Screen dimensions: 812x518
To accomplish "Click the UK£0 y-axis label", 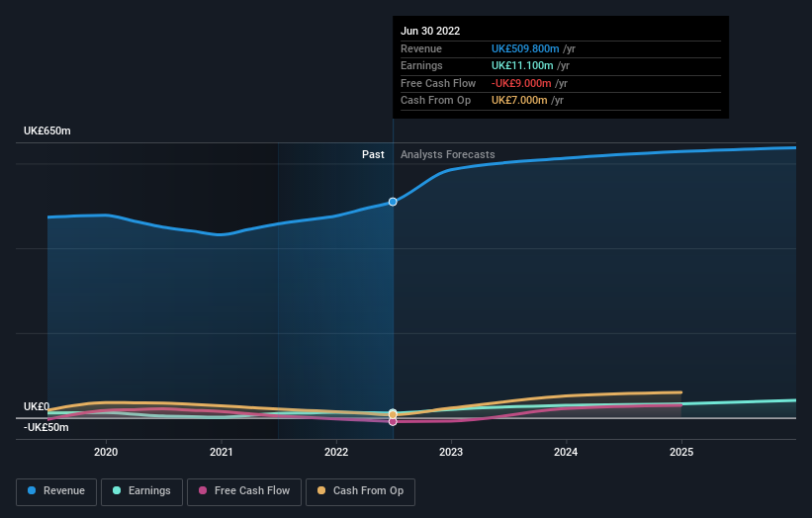I will click(x=37, y=406).
